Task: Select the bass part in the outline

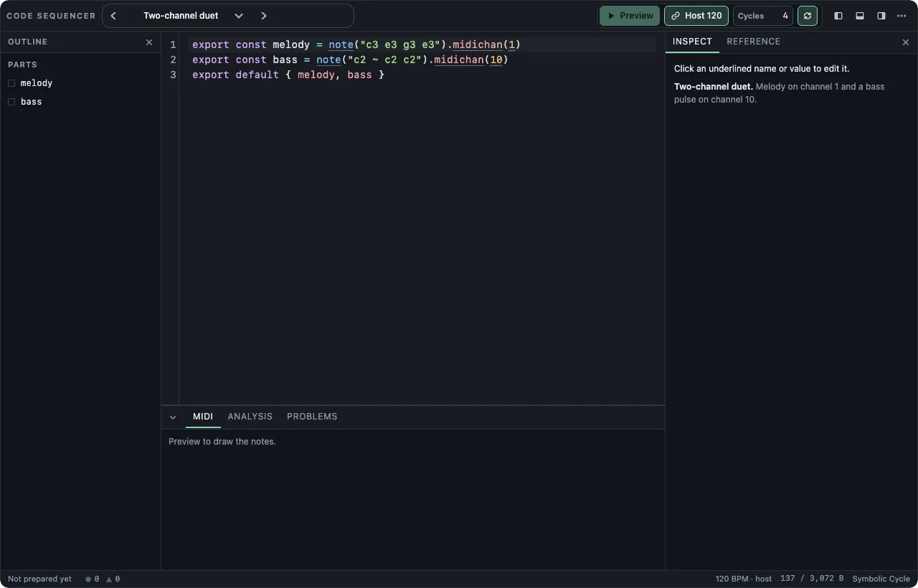Action: (x=32, y=102)
